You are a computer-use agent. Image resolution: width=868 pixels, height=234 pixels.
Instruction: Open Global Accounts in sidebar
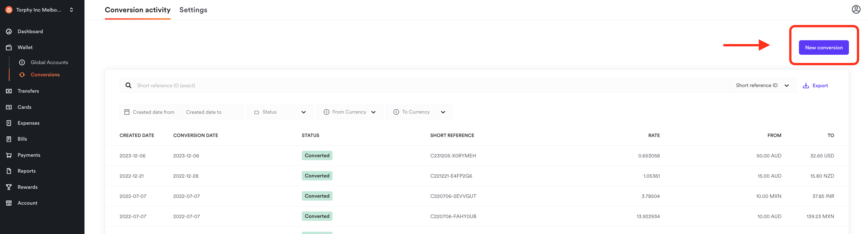pyautogui.click(x=49, y=62)
